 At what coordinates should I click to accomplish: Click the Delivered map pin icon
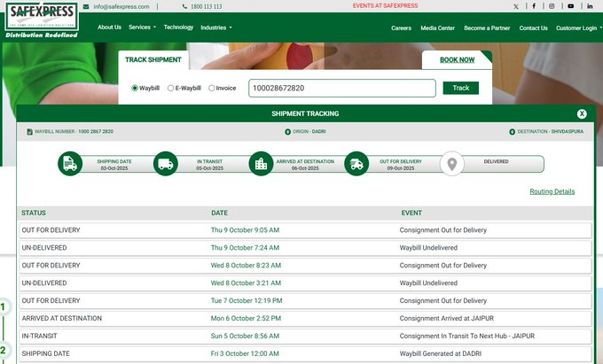pos(452,164)
